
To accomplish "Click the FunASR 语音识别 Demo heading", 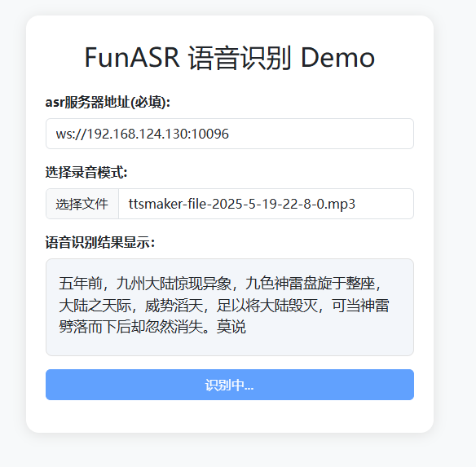I will [x=230, y=57].
